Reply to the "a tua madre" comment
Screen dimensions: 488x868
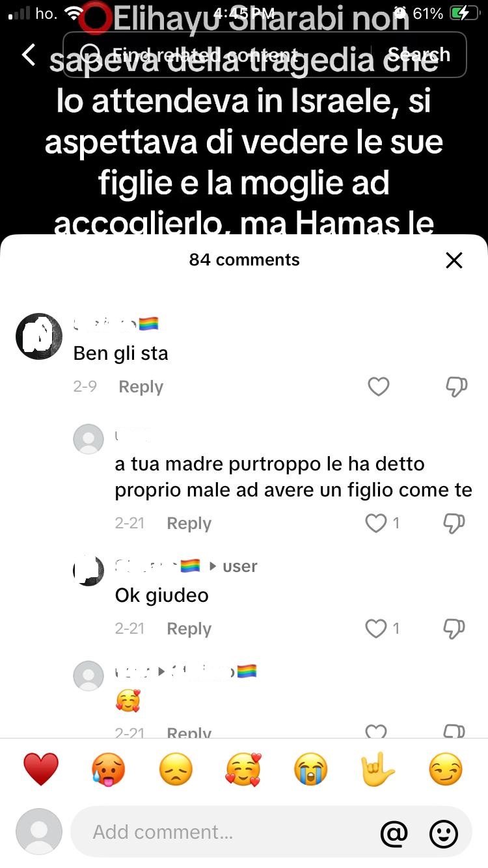(x=189, y=523)
